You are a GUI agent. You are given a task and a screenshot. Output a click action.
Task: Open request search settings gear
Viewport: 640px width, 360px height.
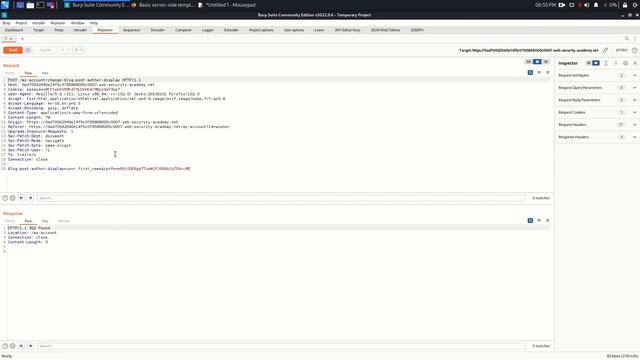pyautogui.click(x=13, y=198)
